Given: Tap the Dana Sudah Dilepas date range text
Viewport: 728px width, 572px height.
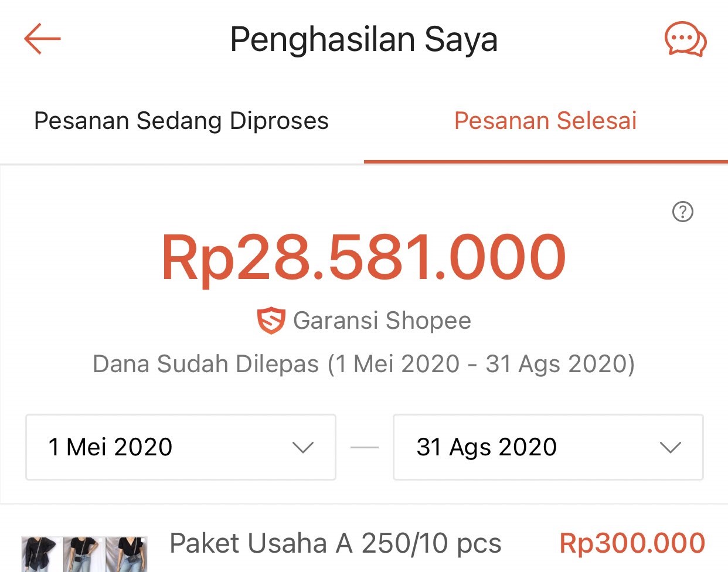Looking at the screenshot, I should pyautogui.click(x=364, y=364).
